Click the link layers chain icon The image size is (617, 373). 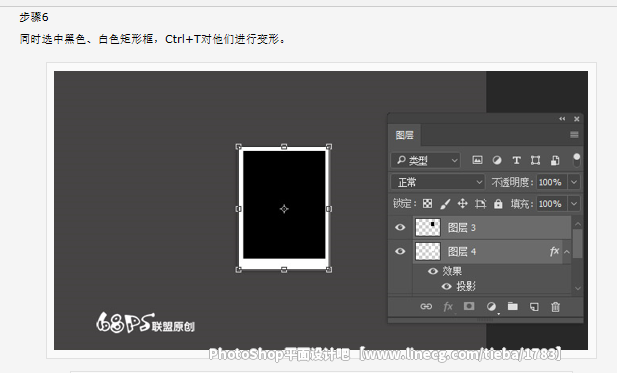click(x=426, y=307)
